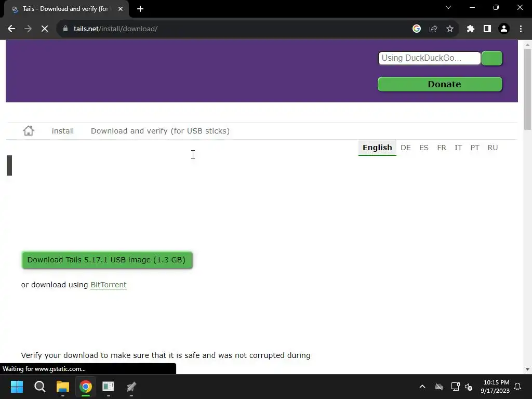This screenshot has height=399, width=532.
Task: Click the cloud sync tray icon
Action: [439, 387]
